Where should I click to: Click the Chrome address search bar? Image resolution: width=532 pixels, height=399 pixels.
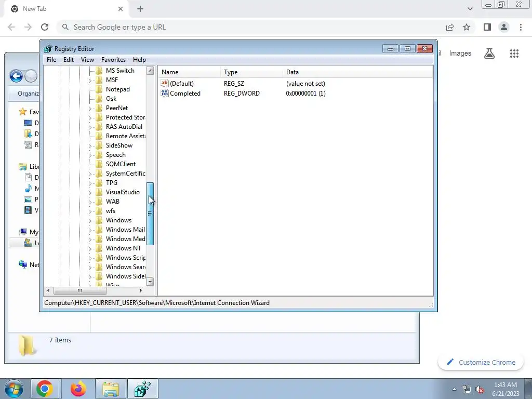251,27
